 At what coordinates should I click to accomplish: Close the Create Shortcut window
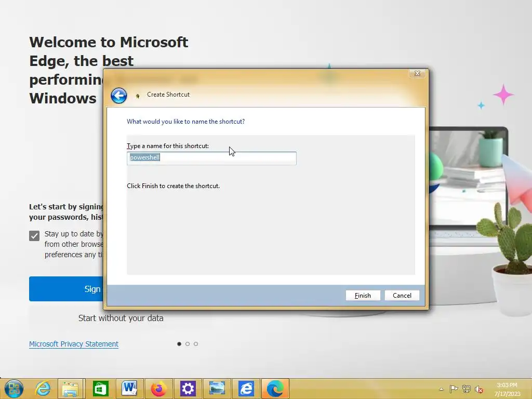(x=417, y=73)
